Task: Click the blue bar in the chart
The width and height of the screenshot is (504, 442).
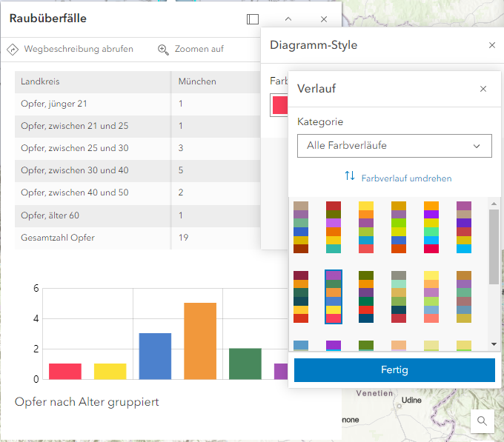Action: tap(155, 356)
